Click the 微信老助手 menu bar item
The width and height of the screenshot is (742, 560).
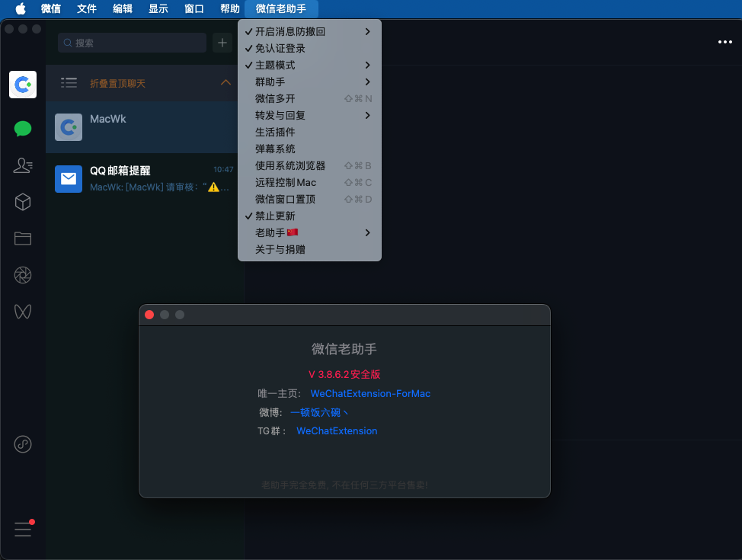pyautogui.click(x=281, y=8)
